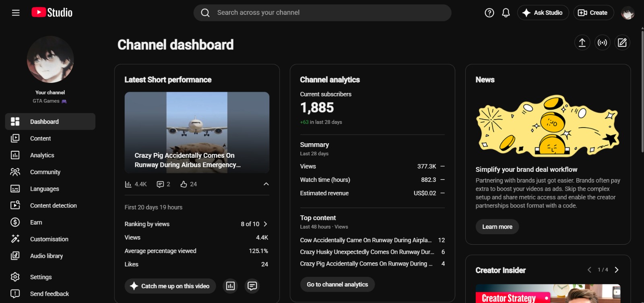Open Customisation in the sidebar
This screenshot has height=303, width=644.
tap(50, 239)
